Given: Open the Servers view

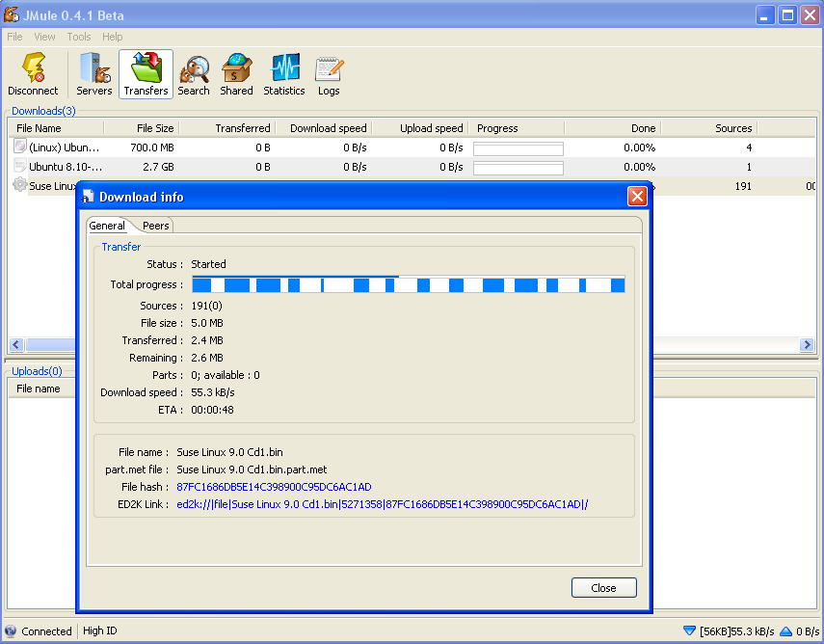Looking at the screenshot, I should [x=94, y=74].
